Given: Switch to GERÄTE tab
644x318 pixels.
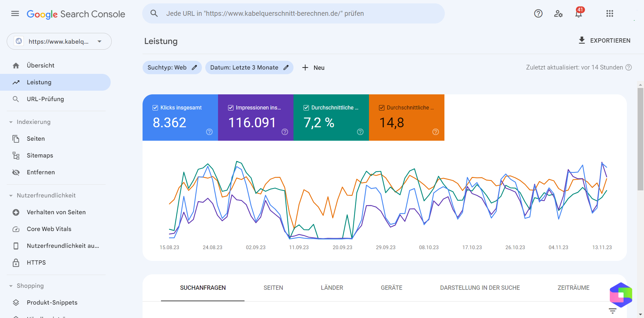Looking at the screenshot, I should 391,288.
